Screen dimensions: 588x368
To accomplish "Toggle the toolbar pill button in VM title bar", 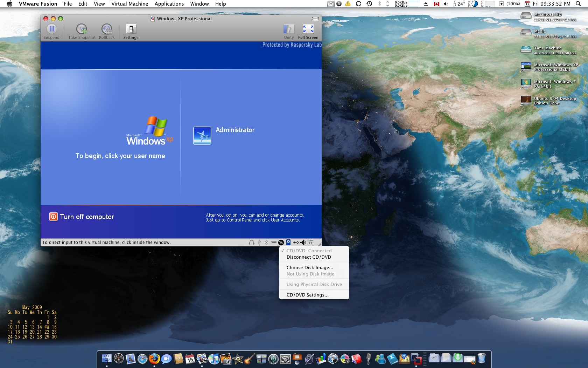I will pyautogui.click(x=315, y=19).
